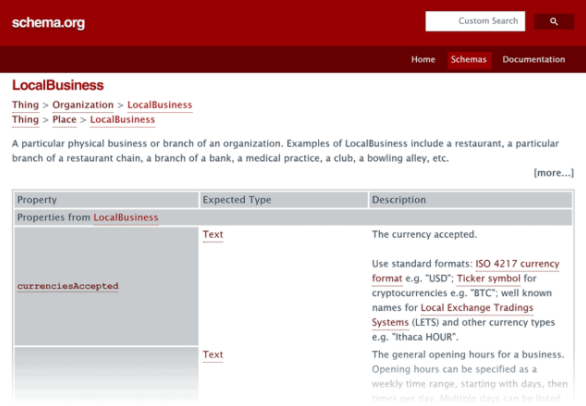
Task: Open the currenciesAccepted property link
Action: tap(68, 286)
